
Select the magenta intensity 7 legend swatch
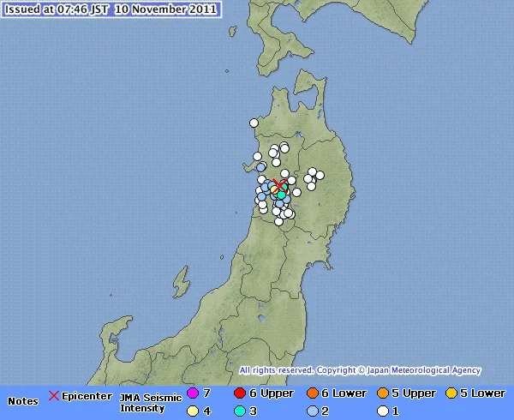click(x=193, y=393)
